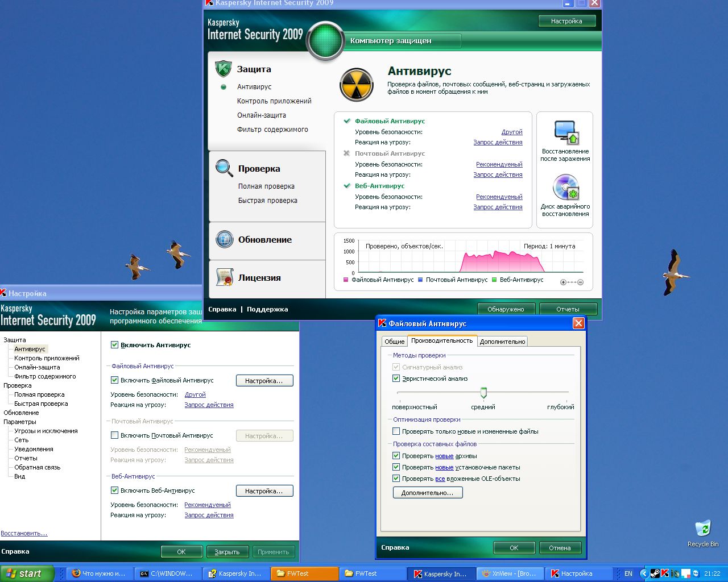This screenshot has height=582, width=728.
Task: Click the EN language indicator
Action: (x=628, y=573)
